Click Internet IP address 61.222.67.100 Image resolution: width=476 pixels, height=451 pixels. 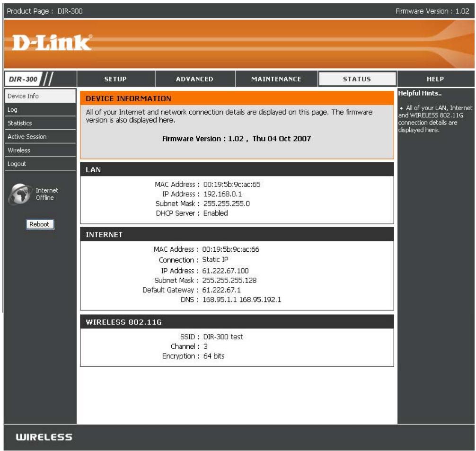pos(225,271)
